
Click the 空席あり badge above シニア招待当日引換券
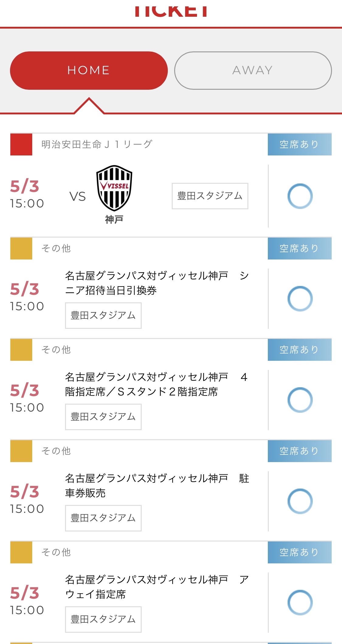[x=299, y=249]
